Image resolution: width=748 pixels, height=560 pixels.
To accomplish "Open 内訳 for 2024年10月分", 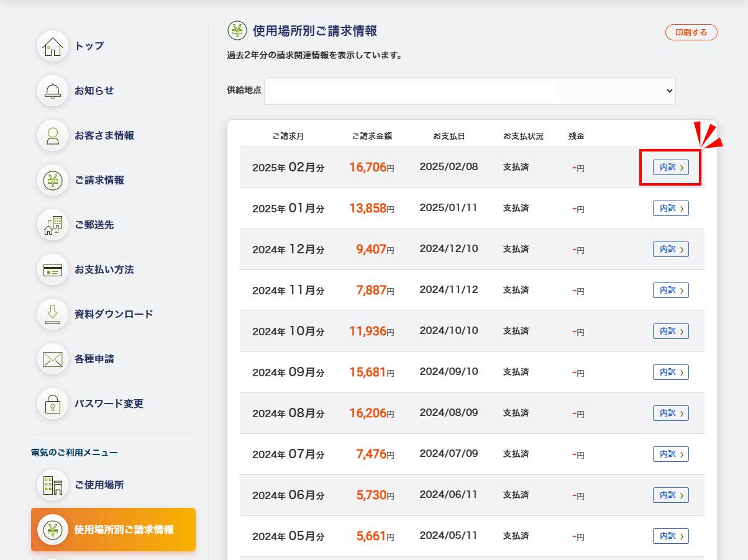I will pos(671,331).
